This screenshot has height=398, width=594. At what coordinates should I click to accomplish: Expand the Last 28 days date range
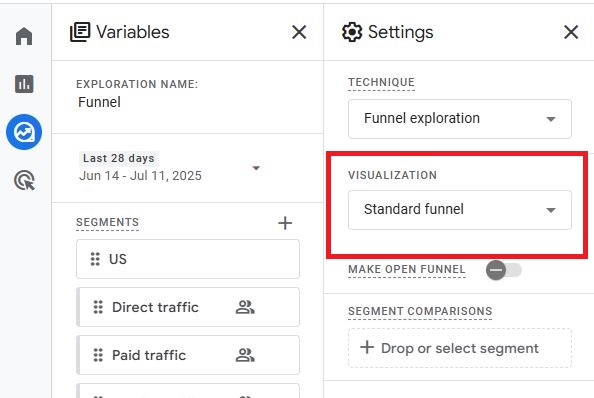coord(256,168)
